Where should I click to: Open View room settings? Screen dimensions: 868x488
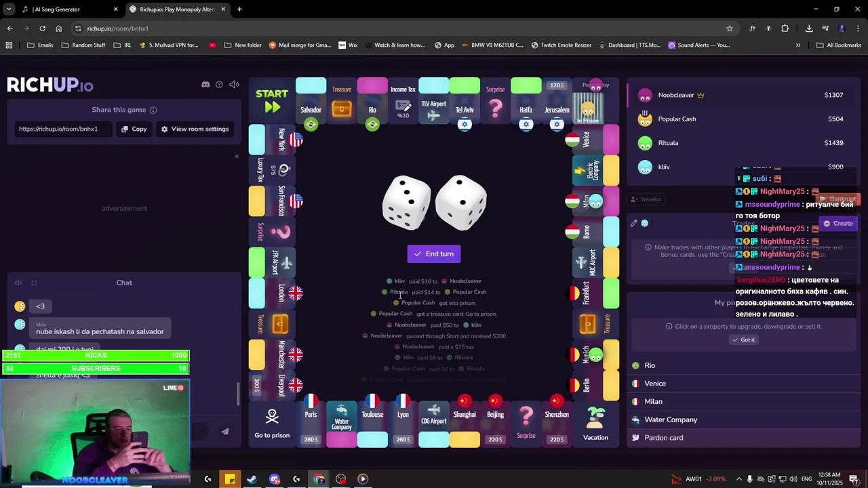[x=195, y=129]
